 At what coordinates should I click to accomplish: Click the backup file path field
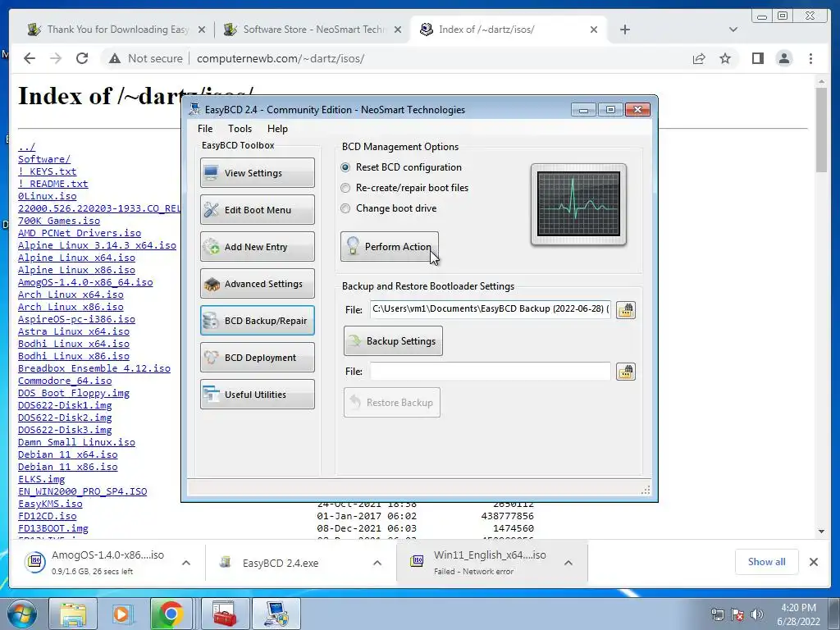(x=491, y=309)
